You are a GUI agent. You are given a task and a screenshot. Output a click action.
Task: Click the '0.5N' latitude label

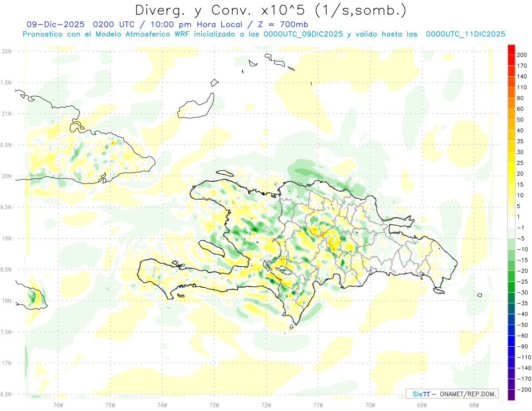7,145
